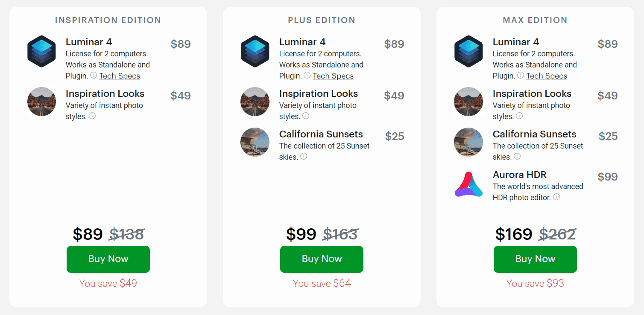Purchase the Max Edition with Buy Now
Screen dimensions: 644x315
[535, 259]
